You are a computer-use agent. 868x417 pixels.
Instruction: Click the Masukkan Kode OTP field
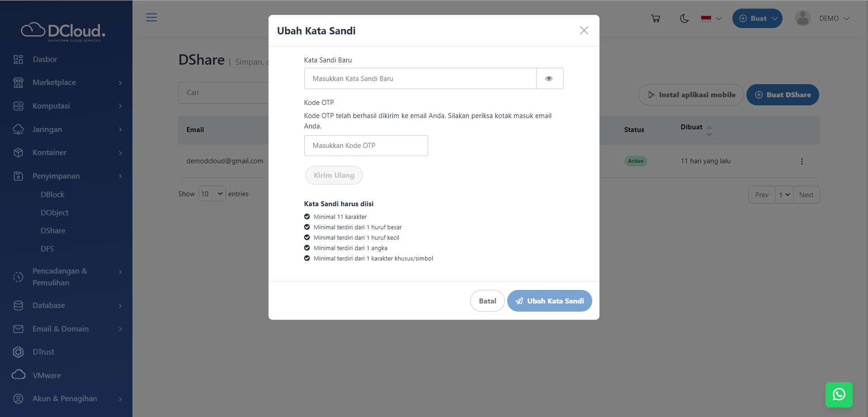coord(366,145)
